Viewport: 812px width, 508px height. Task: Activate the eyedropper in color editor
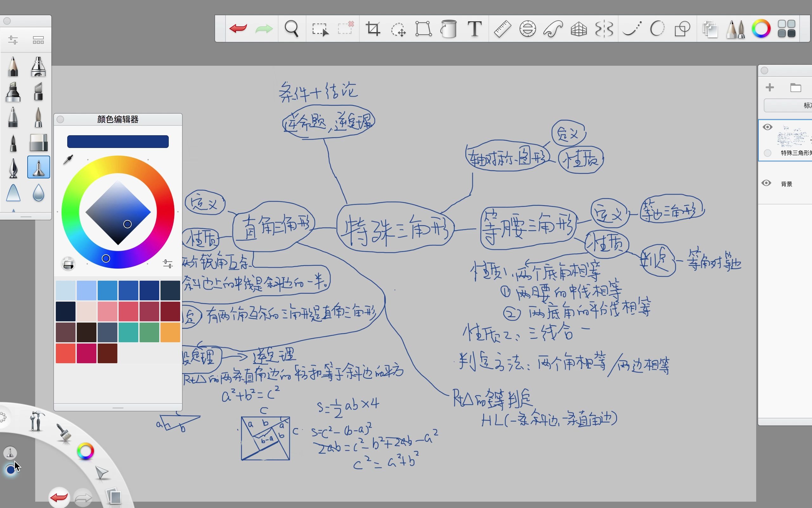pos(68,160)
